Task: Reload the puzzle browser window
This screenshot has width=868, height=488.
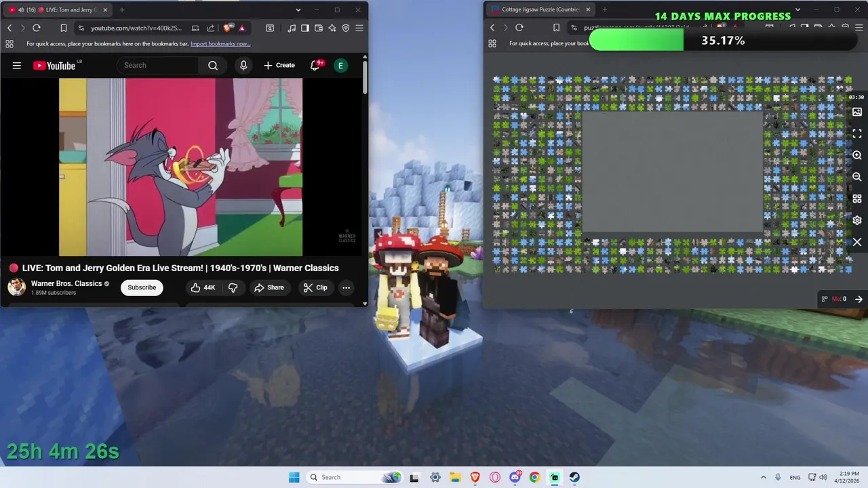Action: tap(519, 28)
